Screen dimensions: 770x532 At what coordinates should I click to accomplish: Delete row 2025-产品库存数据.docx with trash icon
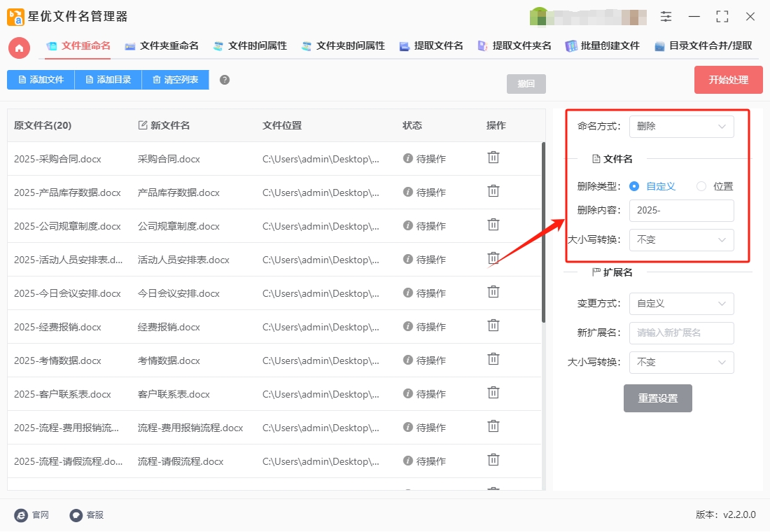(493, 191)
